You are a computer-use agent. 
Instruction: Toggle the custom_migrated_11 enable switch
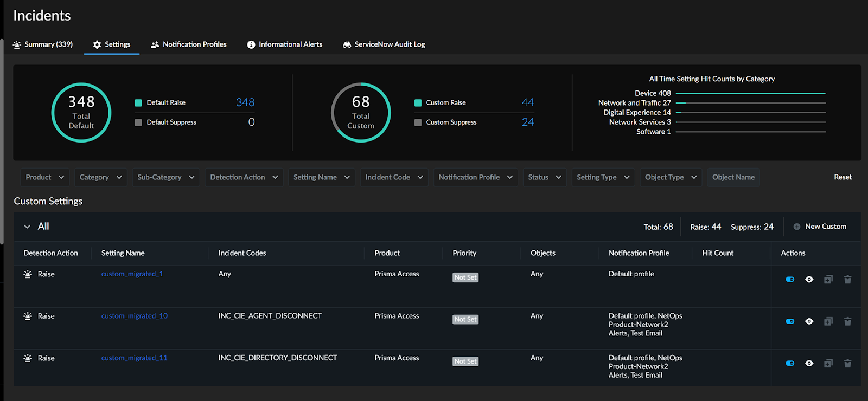(790, 364)
